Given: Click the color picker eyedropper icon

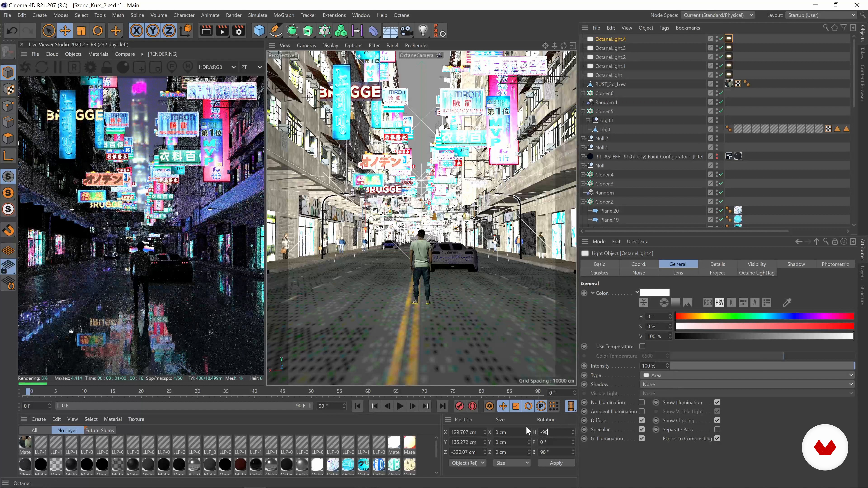Looking at the screenshot, I should [787, 303].
